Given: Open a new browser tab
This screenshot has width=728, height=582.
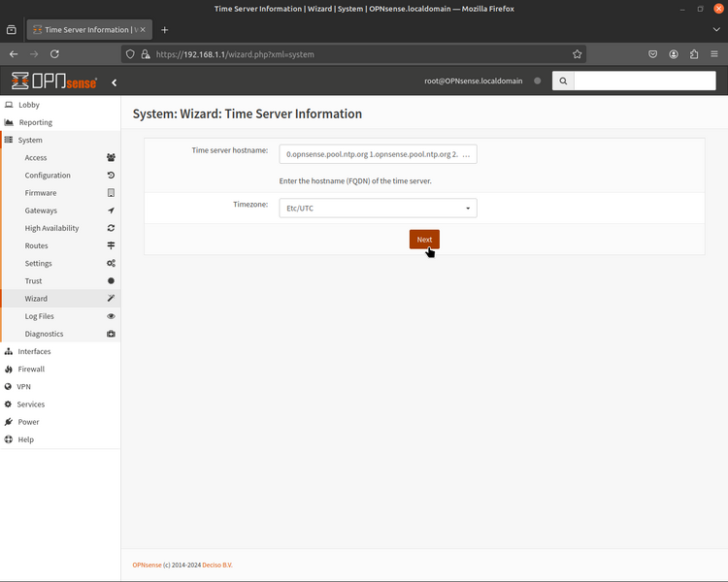Looking at the screenshot, I should 164,30.
